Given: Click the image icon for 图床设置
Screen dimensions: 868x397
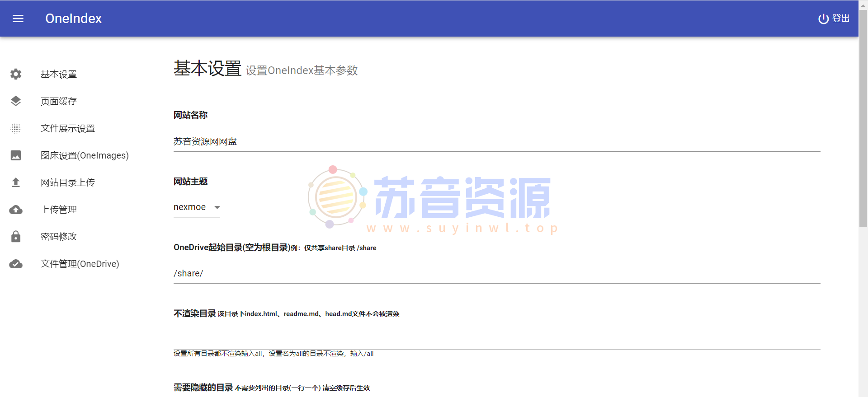Looking at the screenshot, I should [16, 155].
